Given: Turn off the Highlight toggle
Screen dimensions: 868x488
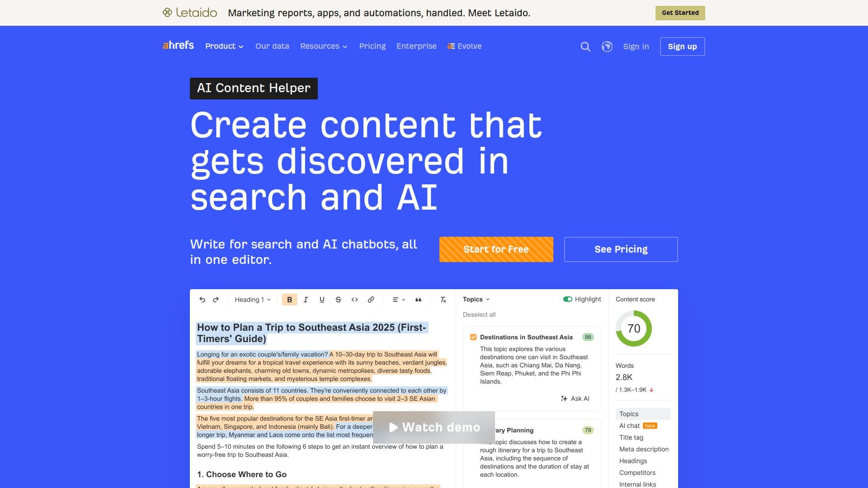Looking at the screenshot, I should click(568, 299).
